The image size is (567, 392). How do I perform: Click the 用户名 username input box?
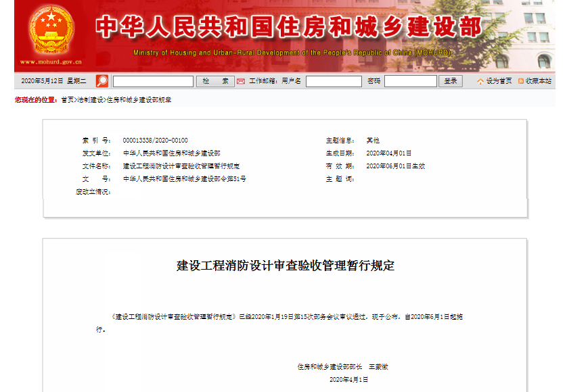click(x=334, y=81)
